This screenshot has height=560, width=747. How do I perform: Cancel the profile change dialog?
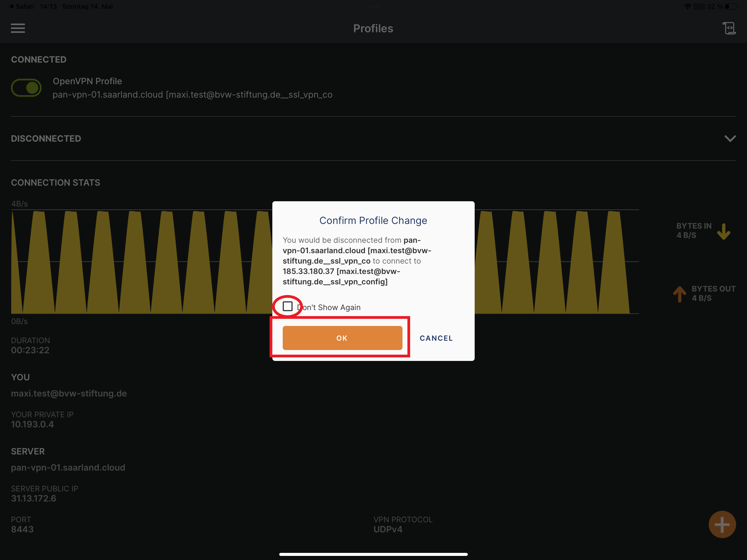436,338
